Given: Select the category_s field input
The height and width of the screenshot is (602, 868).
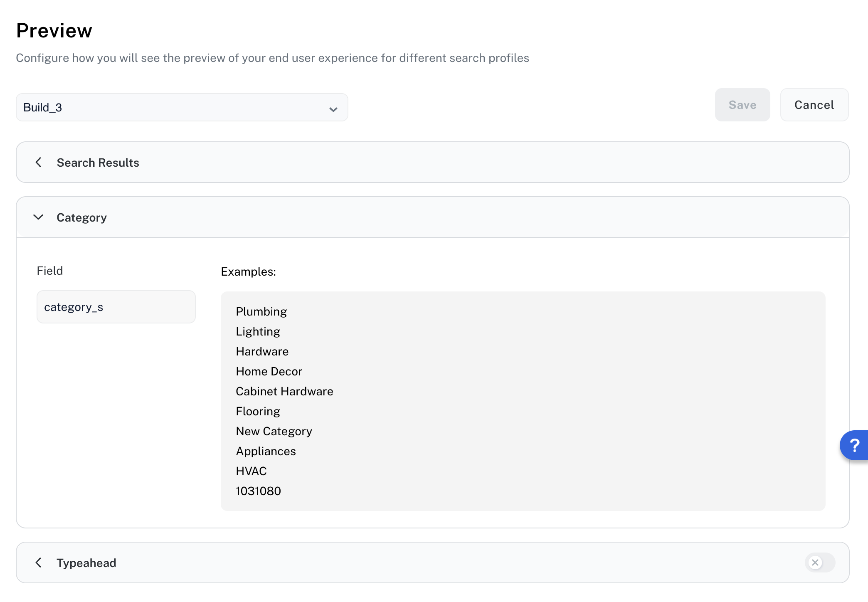Looking at the screenshot, I should click(116, 306).
